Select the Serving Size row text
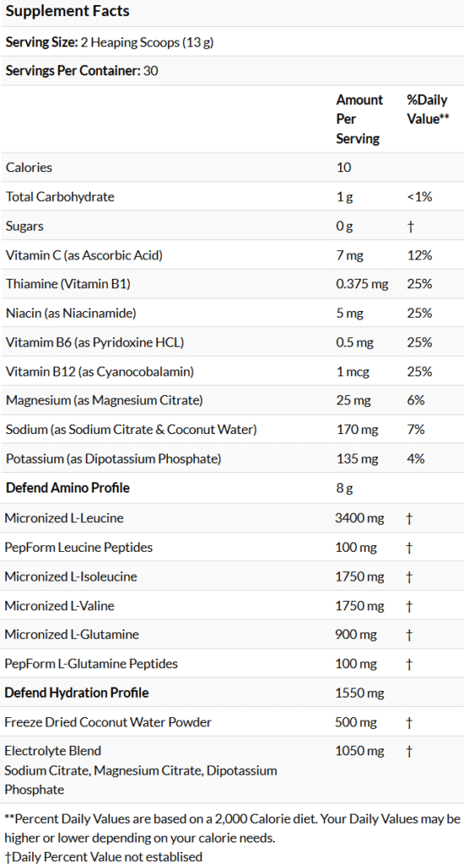The image size is (464, 868). 109,42
